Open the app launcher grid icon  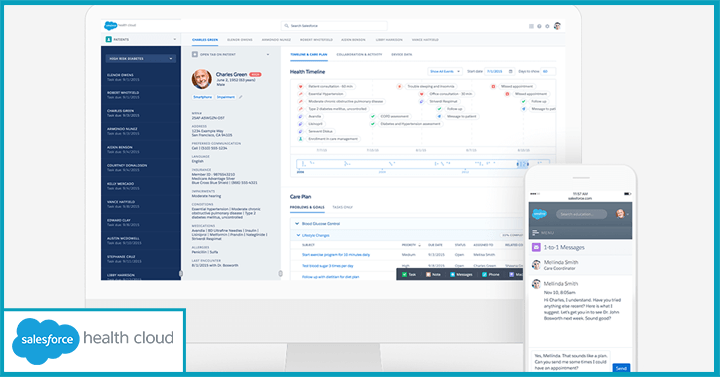coord(531,26)
